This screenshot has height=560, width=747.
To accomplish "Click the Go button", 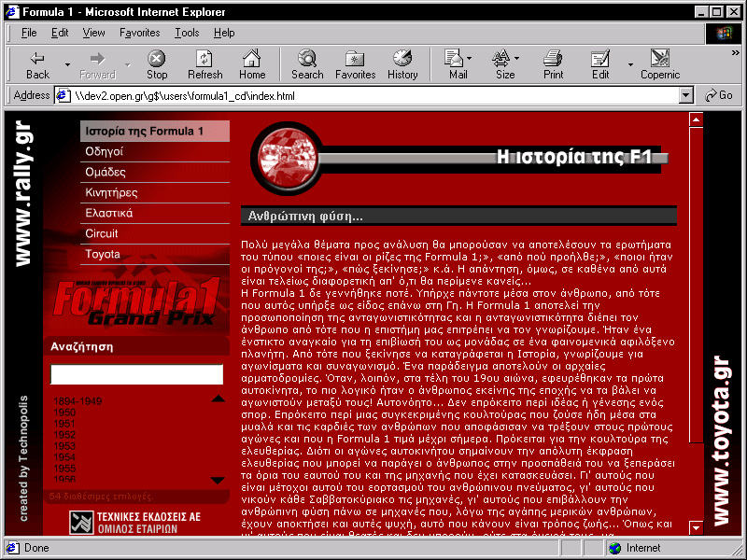I will (719, 95).
